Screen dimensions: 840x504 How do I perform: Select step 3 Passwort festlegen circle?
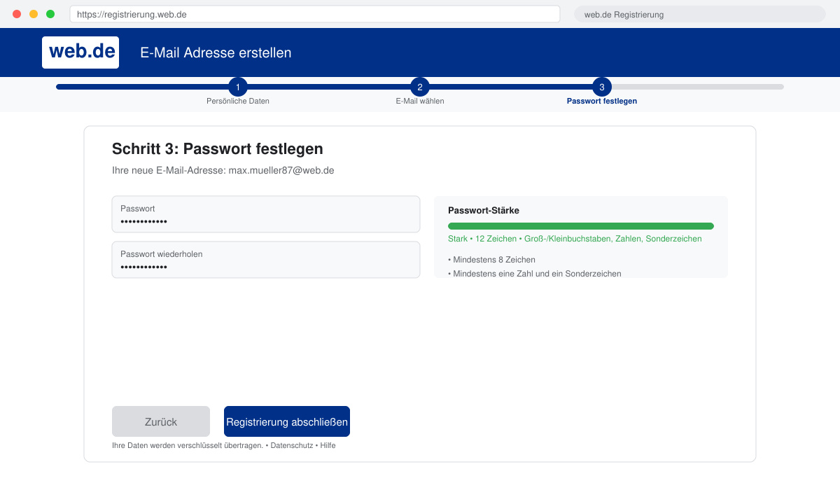point(602,87)
